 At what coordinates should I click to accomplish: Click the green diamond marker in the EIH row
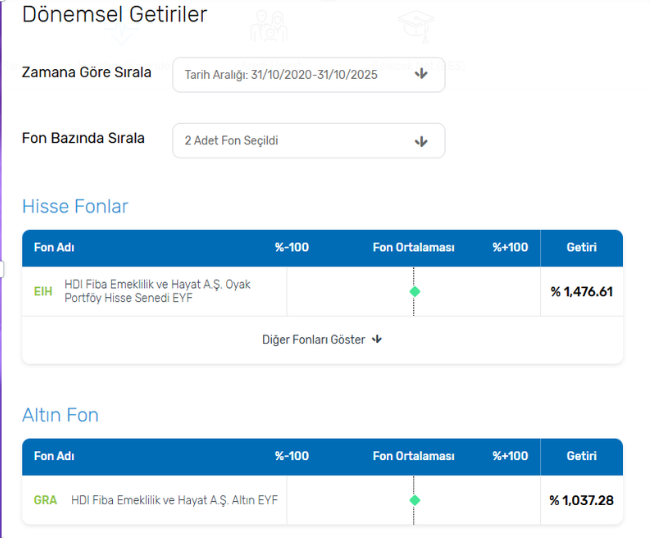[414, 291]
